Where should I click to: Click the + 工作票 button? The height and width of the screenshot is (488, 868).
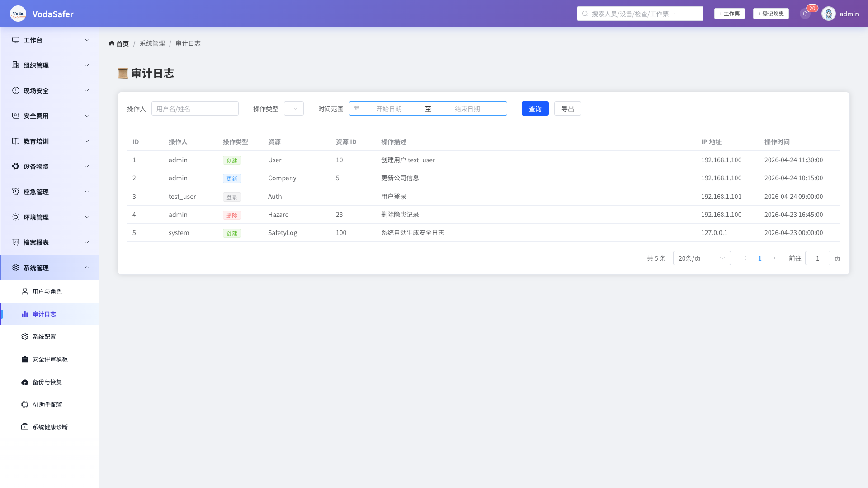[730, 14]
